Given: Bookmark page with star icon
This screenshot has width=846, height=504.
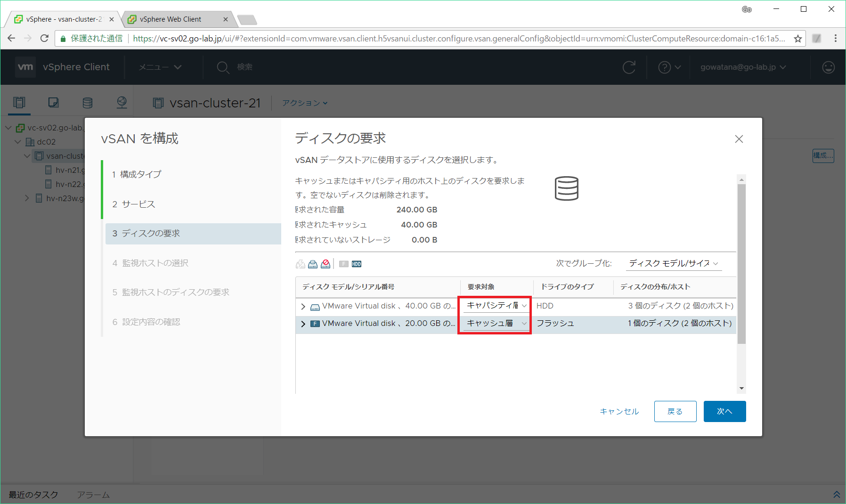Looking at the screenshot, I should [x=798, y=39].
